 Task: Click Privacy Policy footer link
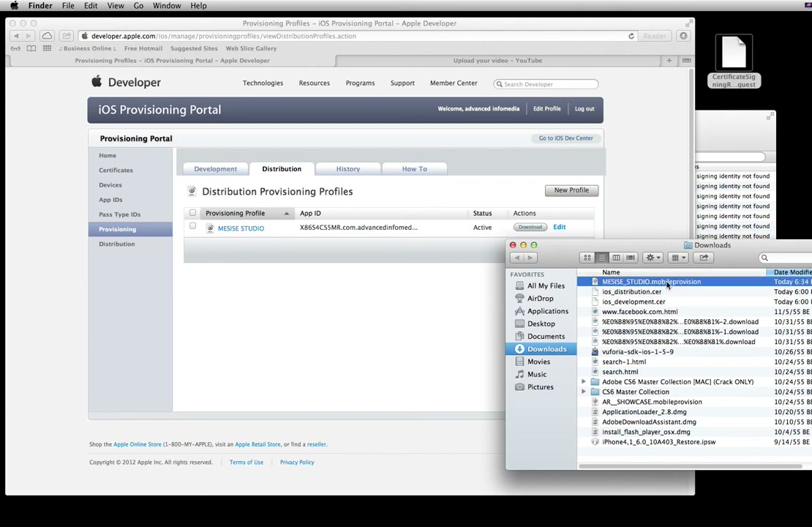tap(297, 463)
